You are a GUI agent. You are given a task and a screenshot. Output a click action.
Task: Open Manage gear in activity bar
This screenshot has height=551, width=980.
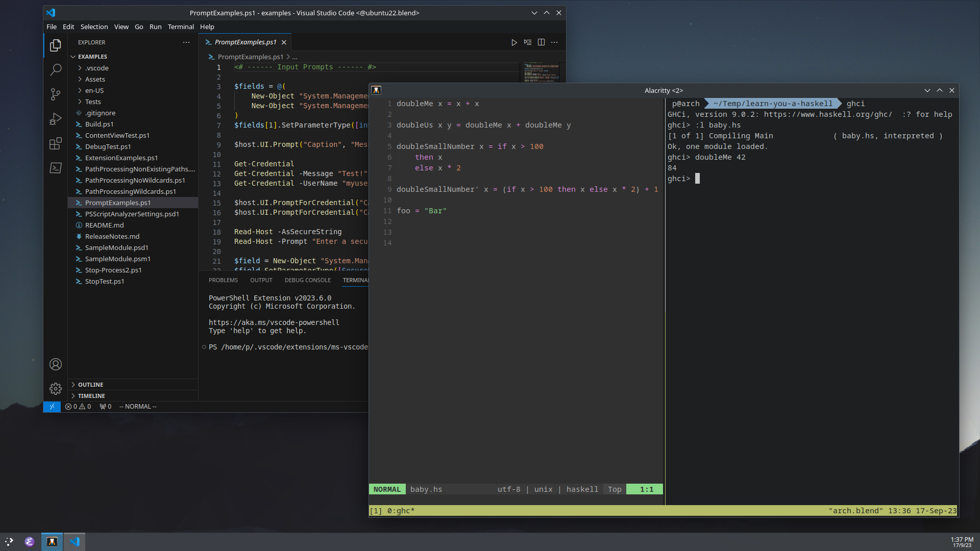(x=56, y=389)
